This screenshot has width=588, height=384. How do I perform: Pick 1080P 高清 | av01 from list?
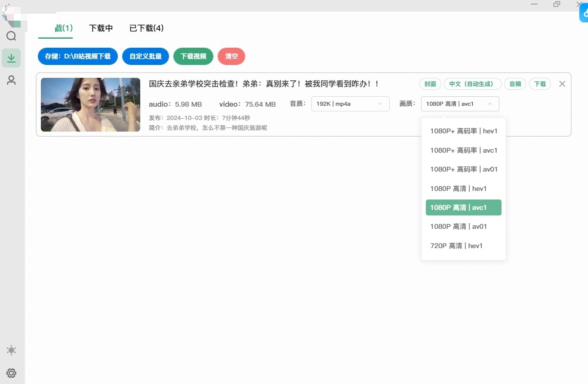coord(458,226)
